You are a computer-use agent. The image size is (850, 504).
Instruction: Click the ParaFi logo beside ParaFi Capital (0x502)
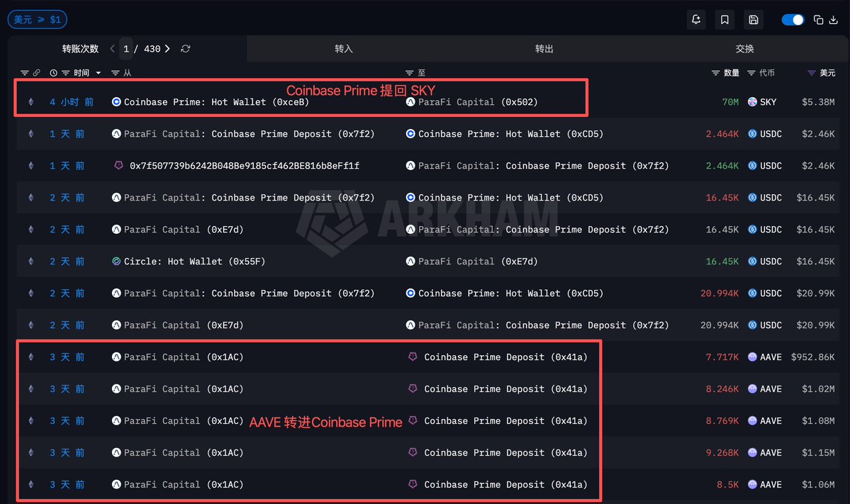(410, 102)
